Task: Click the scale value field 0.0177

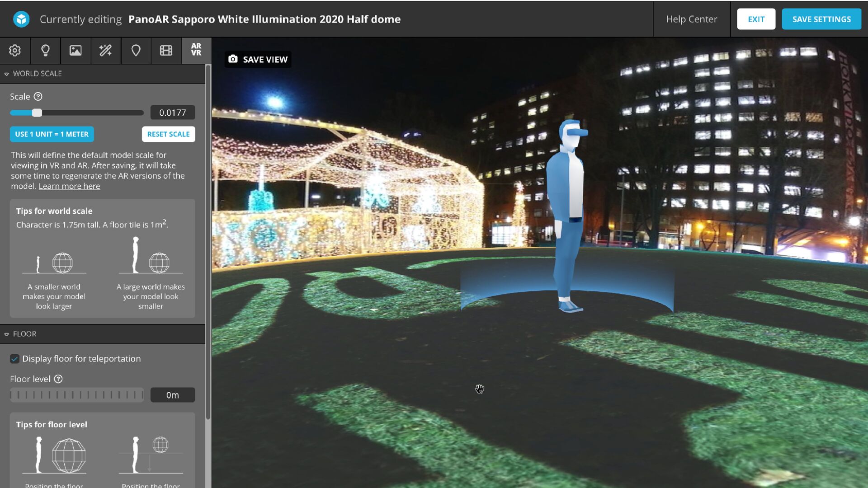Action: tap(172, 113)
